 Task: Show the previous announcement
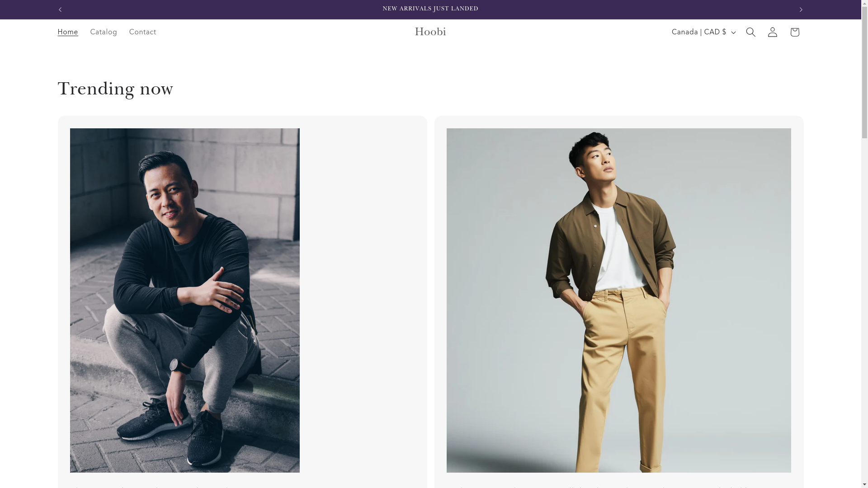pos(60,9)
